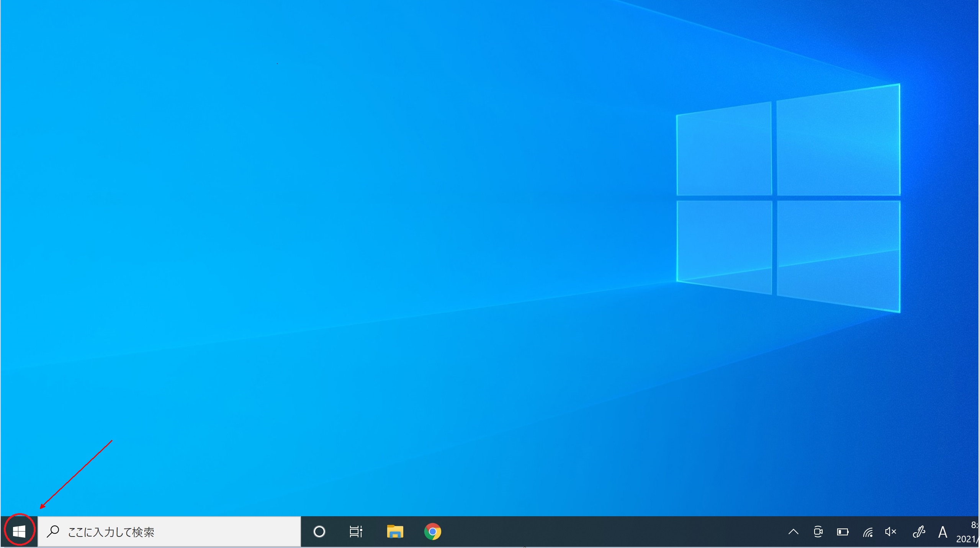Open the clock and date flyout
Screen dimensions: 980x548
click(x=967, y=532)
